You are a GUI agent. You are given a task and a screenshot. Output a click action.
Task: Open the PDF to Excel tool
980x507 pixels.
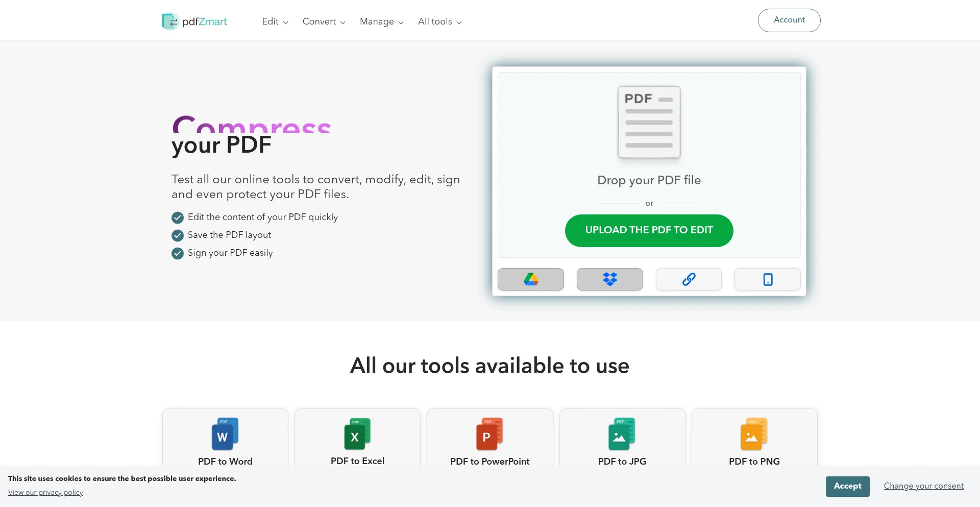[357, 440]
